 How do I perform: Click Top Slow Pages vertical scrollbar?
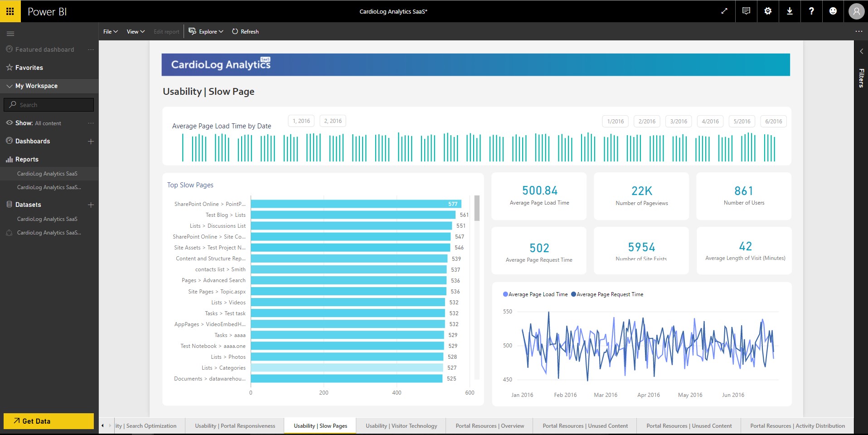point(477,208)
